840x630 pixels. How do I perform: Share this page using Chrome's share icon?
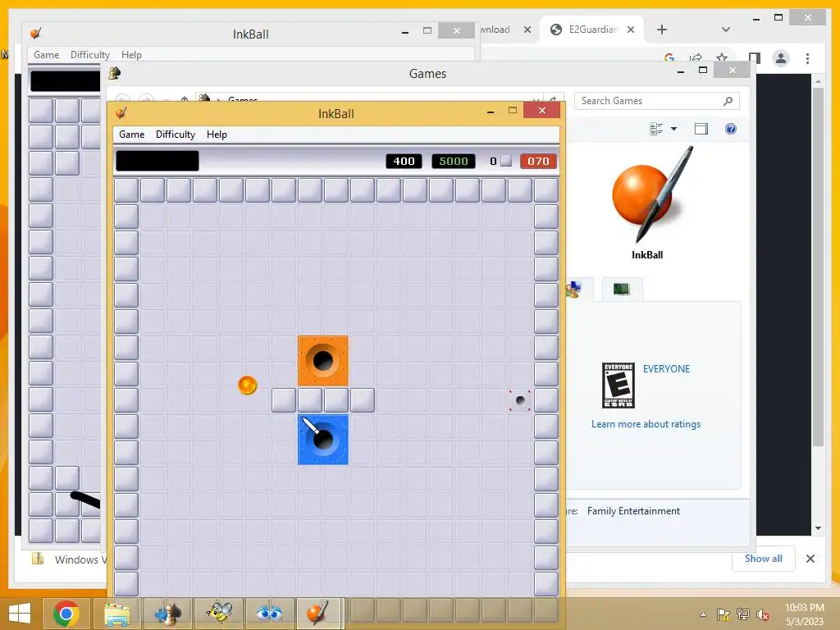696,57
